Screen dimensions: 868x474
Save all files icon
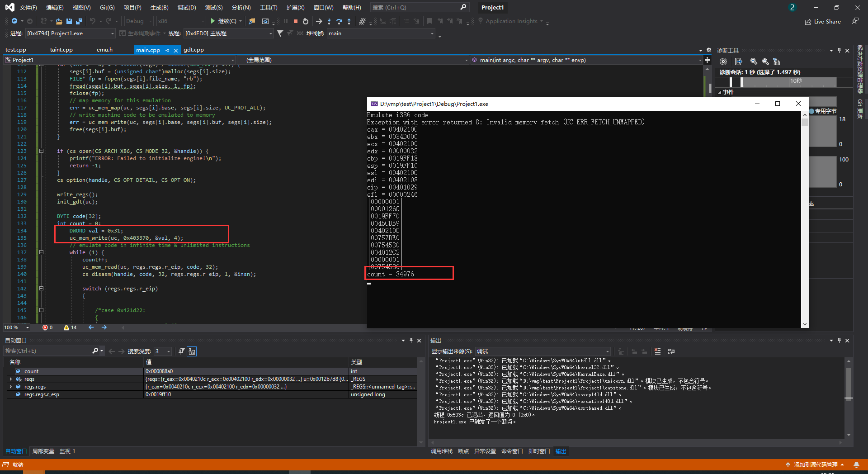pos(79,21)
